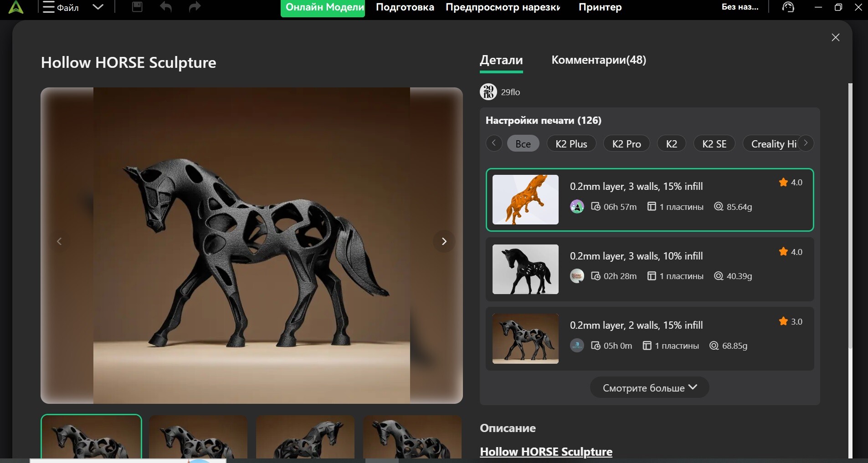Image resolution: width=868 pixels, height=463 pixels.
Task: Click the underlined Hollow HORSE Sculpture description heading
Action: (546, 452)
